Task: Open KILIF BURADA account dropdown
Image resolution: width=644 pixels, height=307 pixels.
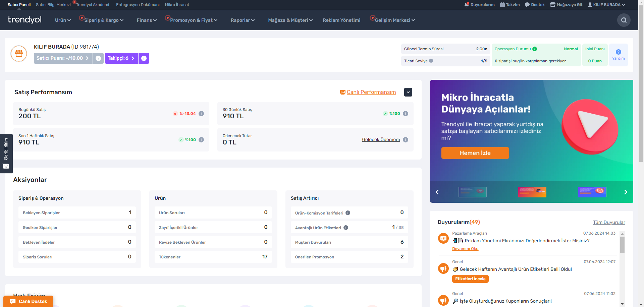Action: 606,5
